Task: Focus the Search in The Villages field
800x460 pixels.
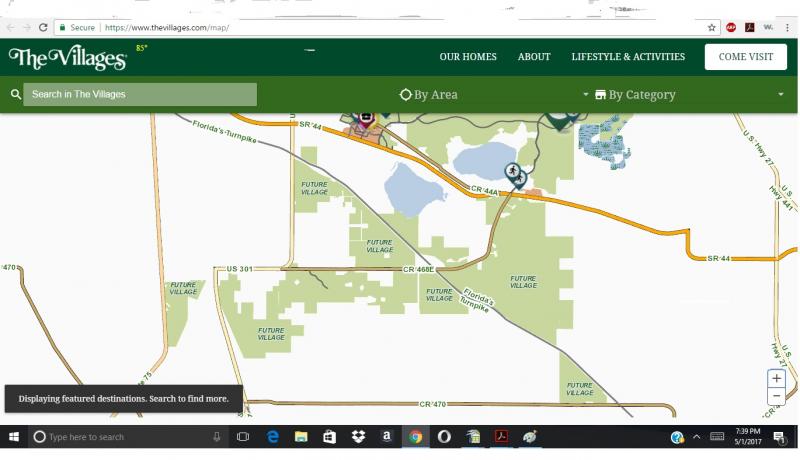Action: point(140,94)
